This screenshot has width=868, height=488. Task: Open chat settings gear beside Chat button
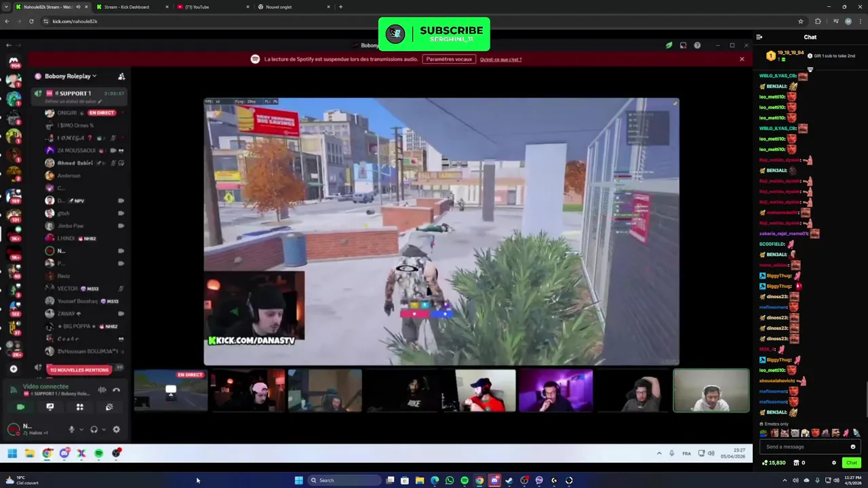point(834,463)
